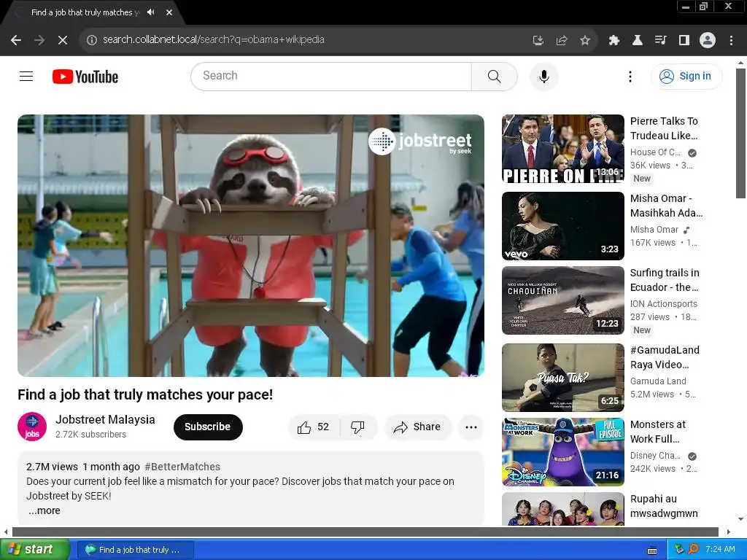Open the #GamudaLand Raya Video title
Image resolution: width=747 pixels, height=560 pixels.
coord(665,357)
